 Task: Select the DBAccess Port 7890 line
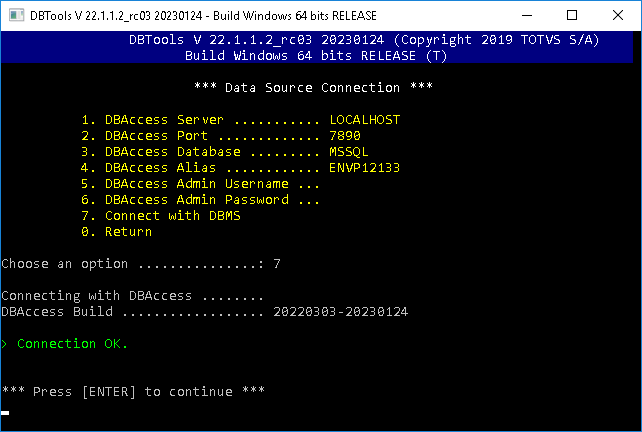coord(220,136)
